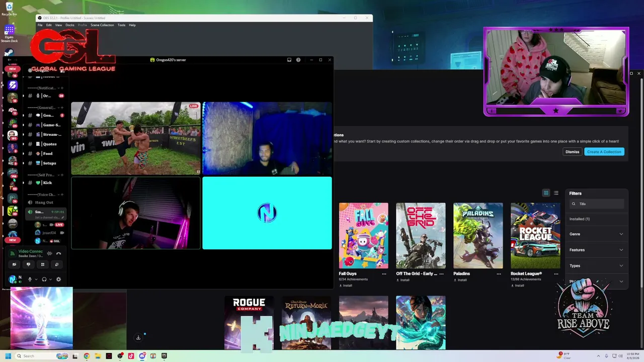
Task: Expand the Genre filter
Action: click(596, 234)
